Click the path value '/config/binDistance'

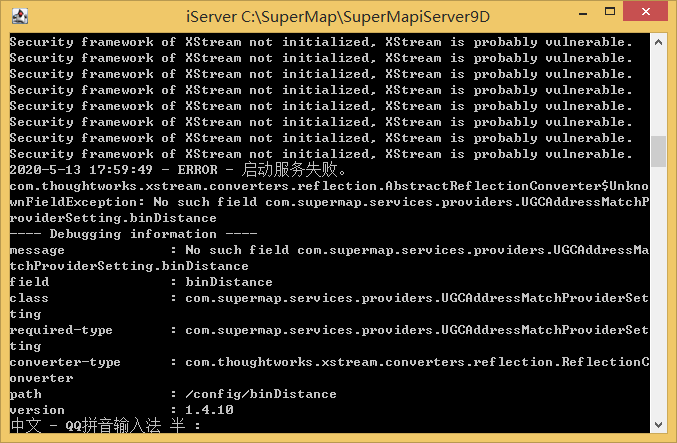261,394
